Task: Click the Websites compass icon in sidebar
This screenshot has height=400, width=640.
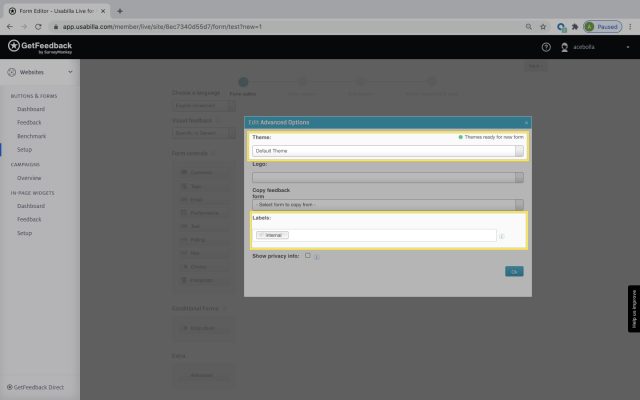Action: point(11,72)
